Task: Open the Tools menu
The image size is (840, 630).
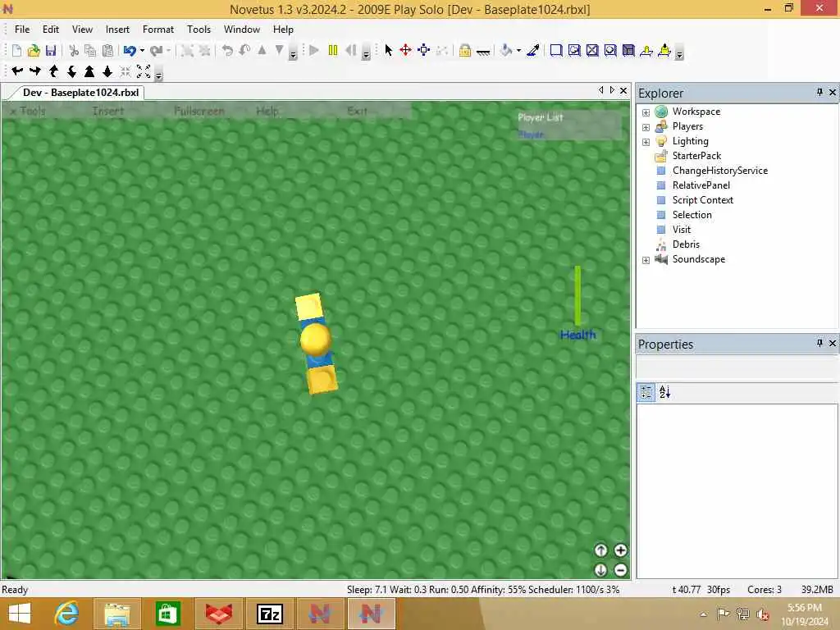Action: (199, 30)
